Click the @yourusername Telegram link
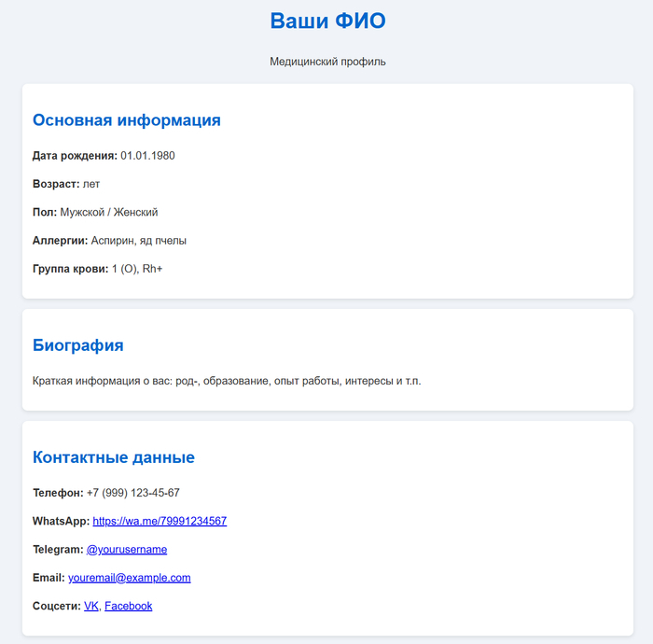 coord(127,549)
